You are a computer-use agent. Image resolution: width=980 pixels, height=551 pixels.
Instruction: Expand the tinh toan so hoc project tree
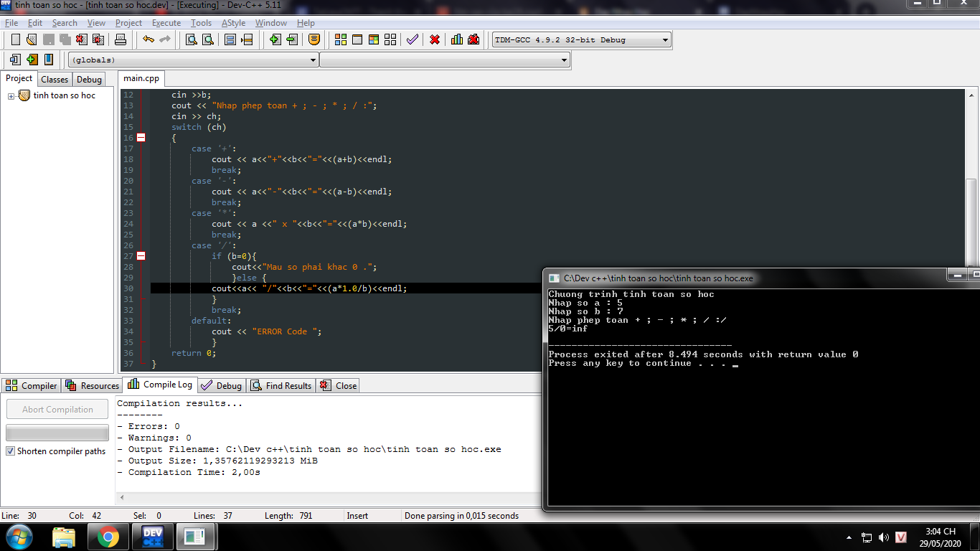(x=11, y=96)
